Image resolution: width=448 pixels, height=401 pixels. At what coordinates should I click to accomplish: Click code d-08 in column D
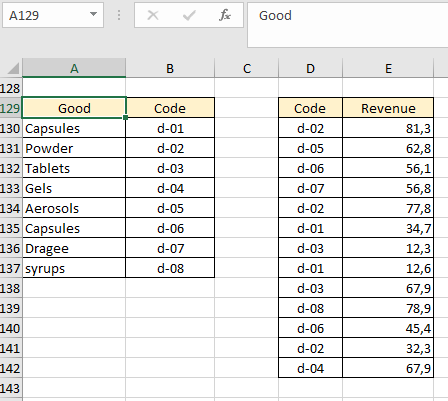coord(310,308)
